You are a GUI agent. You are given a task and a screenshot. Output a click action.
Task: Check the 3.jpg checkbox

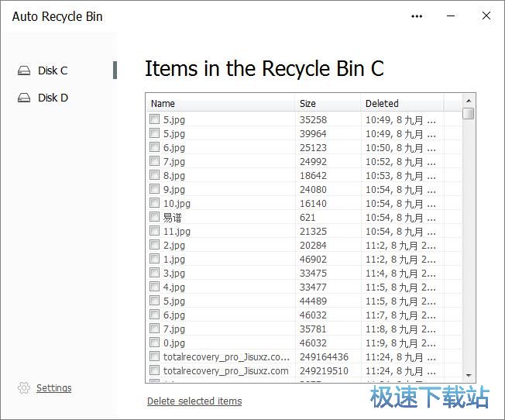point(155,273)
